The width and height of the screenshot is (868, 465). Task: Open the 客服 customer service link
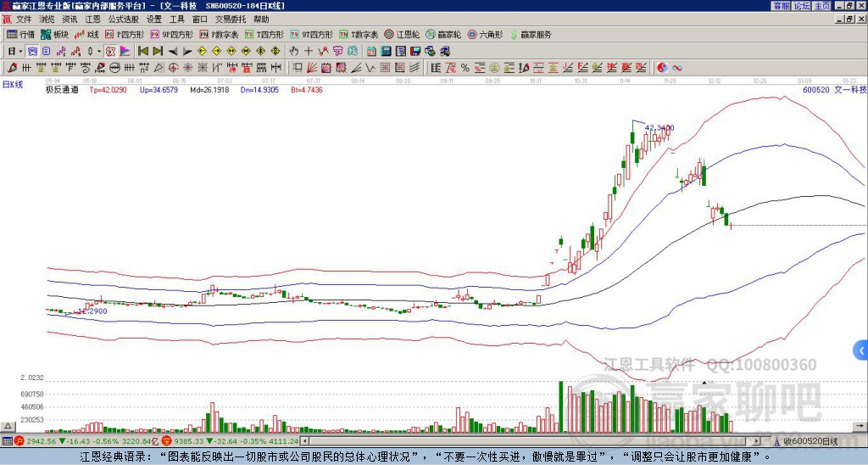coord(781,6)
